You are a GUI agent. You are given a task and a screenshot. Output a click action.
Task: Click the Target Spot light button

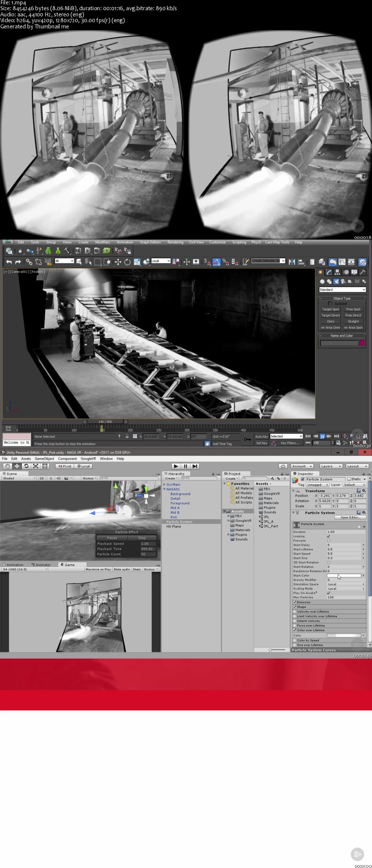click(331, 309)
